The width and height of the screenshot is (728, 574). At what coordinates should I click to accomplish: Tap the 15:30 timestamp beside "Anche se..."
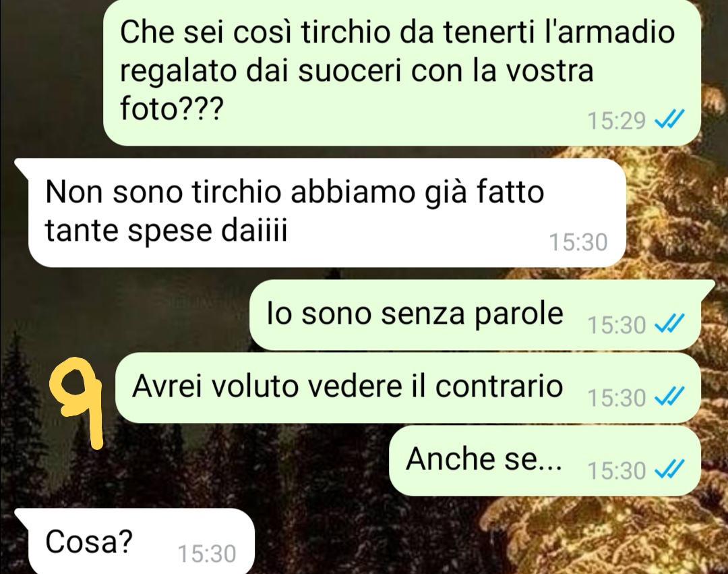(617, 470)
